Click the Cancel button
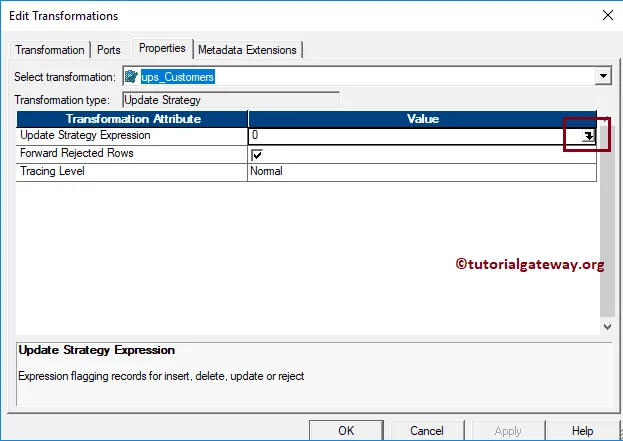This screenshot has width=623, height=441. coord(427,431)
